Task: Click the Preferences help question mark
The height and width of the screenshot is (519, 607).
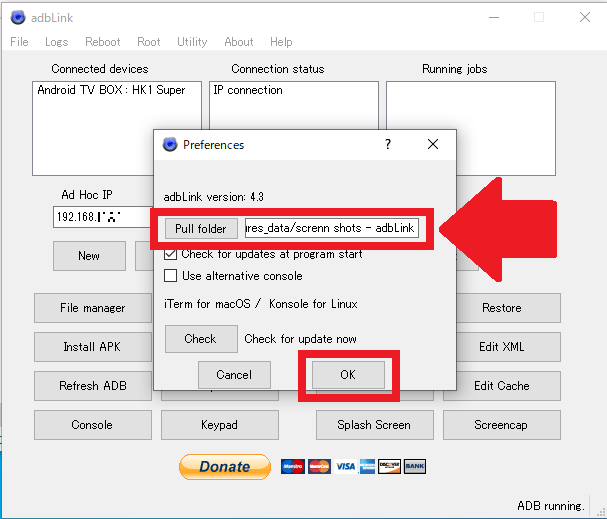Action: pos(388,144)
